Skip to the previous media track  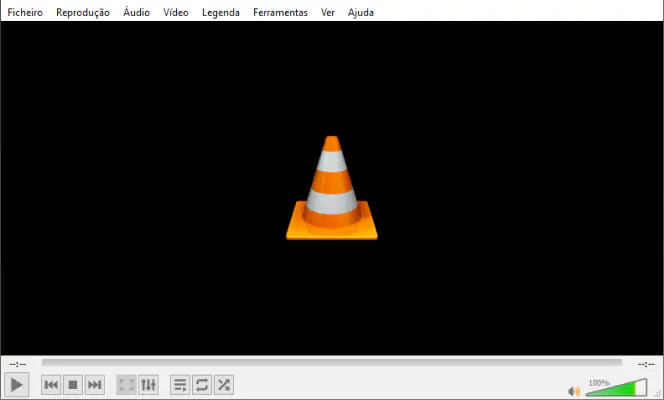click(x=51, y=385)
